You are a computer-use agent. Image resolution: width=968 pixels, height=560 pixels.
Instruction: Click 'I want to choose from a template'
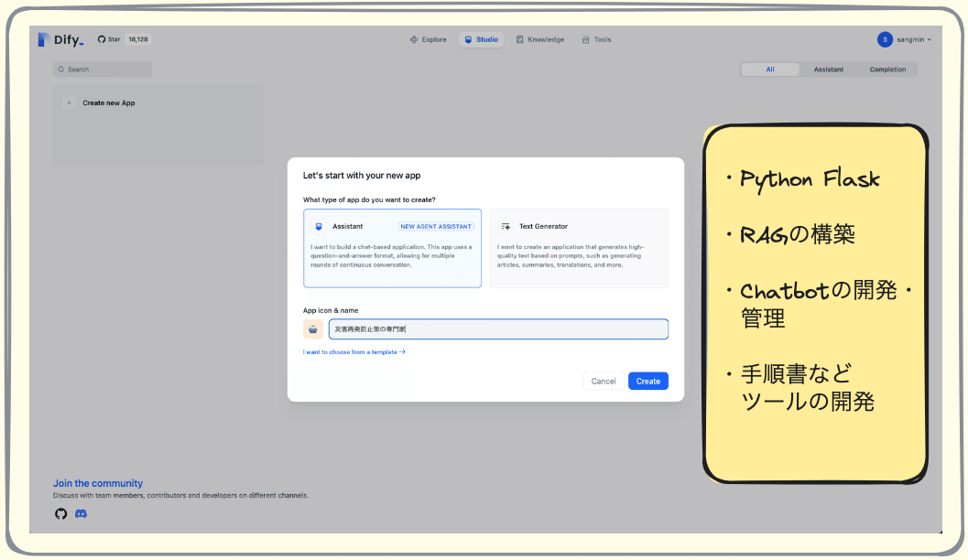(x=353, y=350)
